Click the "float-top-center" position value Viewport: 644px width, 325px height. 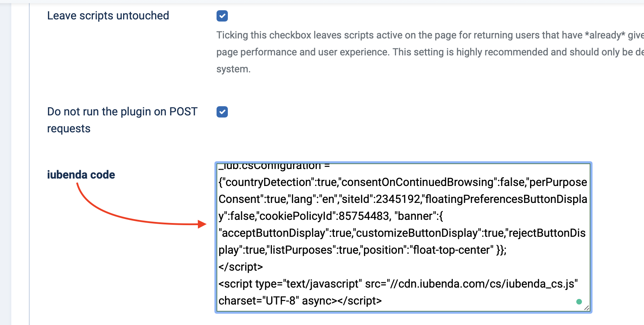tap(451, 250)
